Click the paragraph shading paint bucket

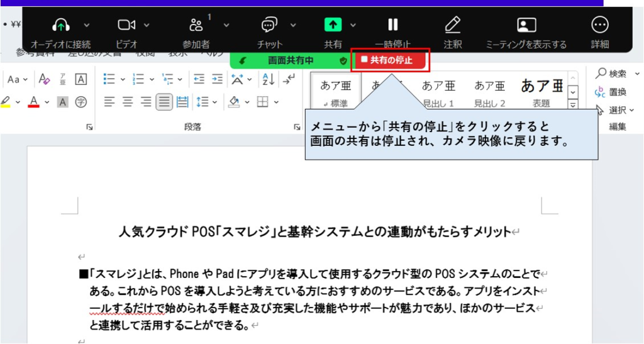pos(234,101)
